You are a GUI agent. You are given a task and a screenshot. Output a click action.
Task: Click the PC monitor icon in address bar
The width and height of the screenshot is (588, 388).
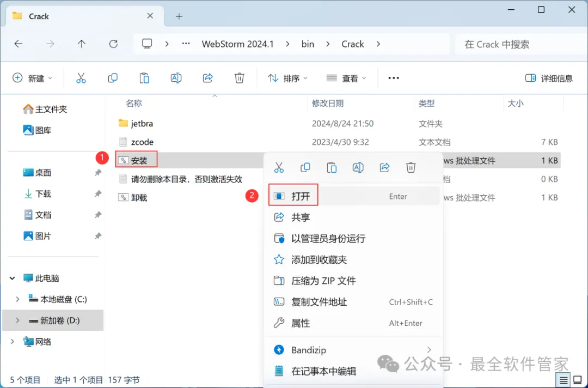click(x=147, y=44)
